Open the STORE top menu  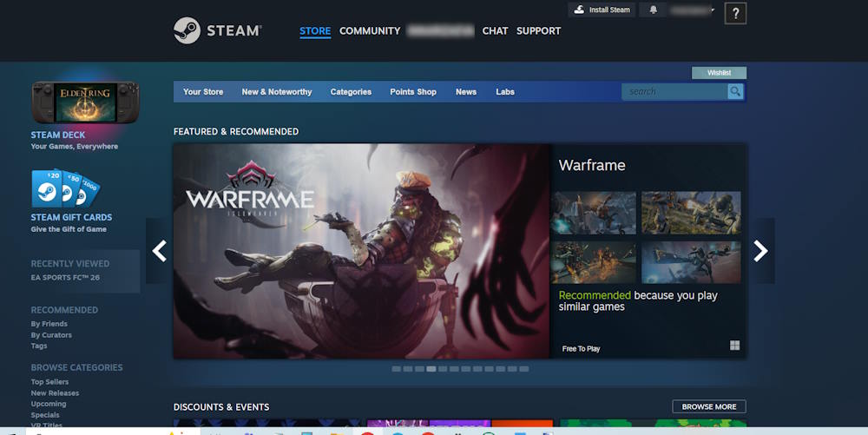point(315,31)
